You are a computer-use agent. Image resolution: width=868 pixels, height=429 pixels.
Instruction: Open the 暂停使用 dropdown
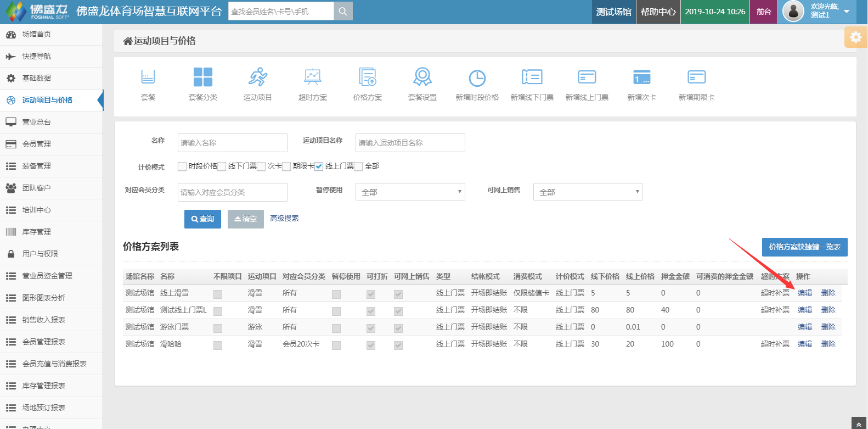click(x=410, y=192)
